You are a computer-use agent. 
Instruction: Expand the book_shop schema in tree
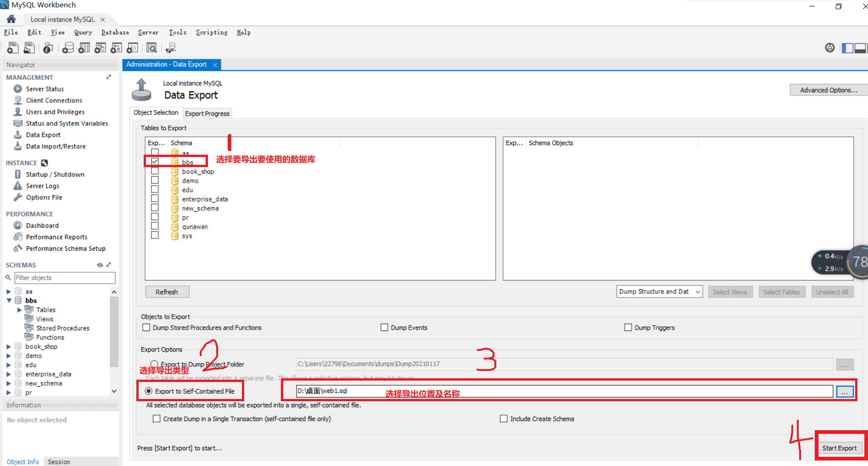point(8,347)
